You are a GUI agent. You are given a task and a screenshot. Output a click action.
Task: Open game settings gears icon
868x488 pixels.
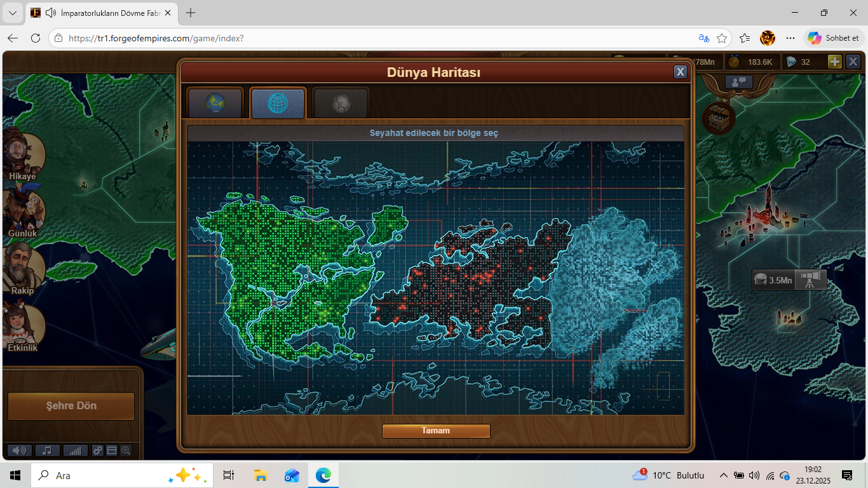point(98,451)
